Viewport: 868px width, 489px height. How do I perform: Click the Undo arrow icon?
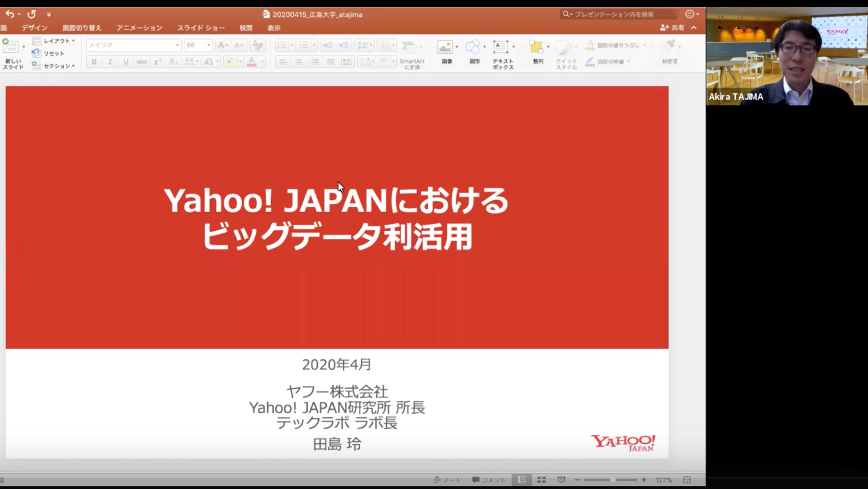coord(9,14)
